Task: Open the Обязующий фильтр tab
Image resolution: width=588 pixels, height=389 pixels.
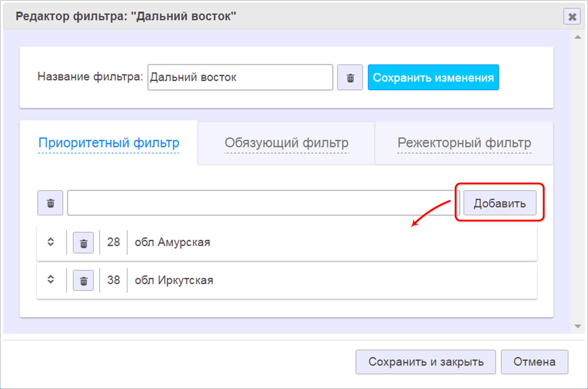Action: 286,143
